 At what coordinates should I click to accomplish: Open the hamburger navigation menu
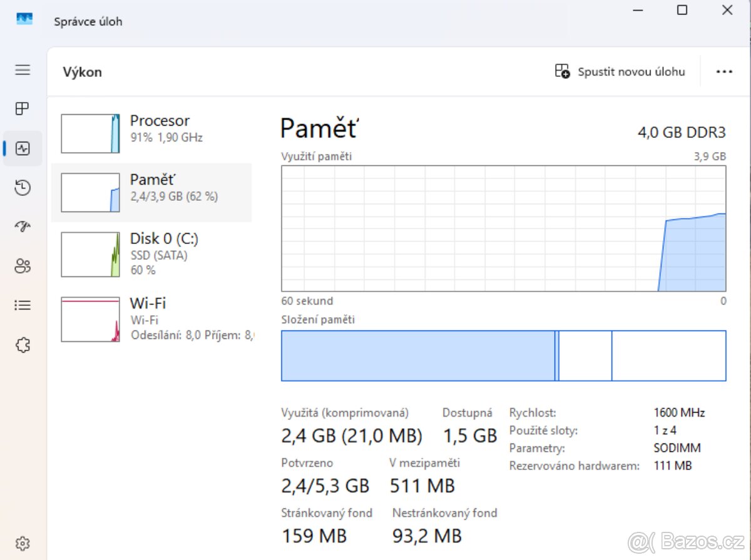[x=23, y=70]
